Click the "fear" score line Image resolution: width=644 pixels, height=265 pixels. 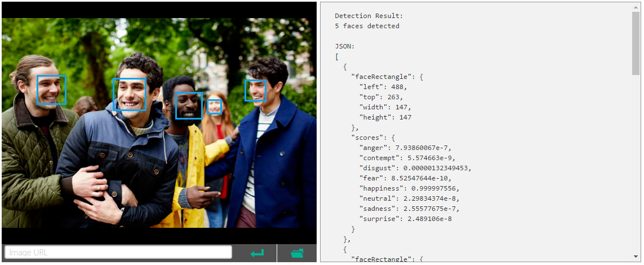pos(405,178)
